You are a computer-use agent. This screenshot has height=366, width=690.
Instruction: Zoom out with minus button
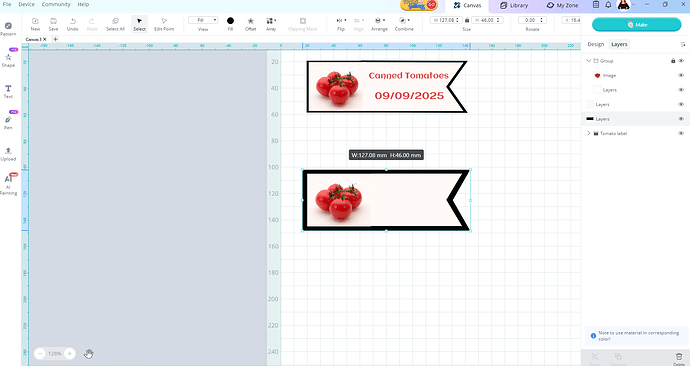point(40,353)
